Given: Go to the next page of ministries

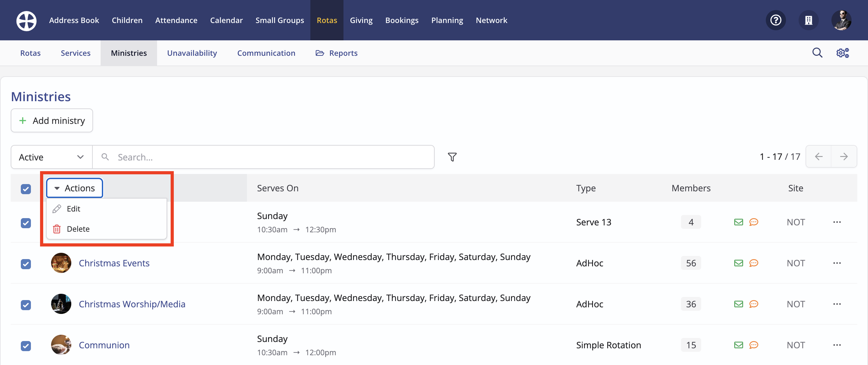Looking at the screenshot, I should click(844, 156).
